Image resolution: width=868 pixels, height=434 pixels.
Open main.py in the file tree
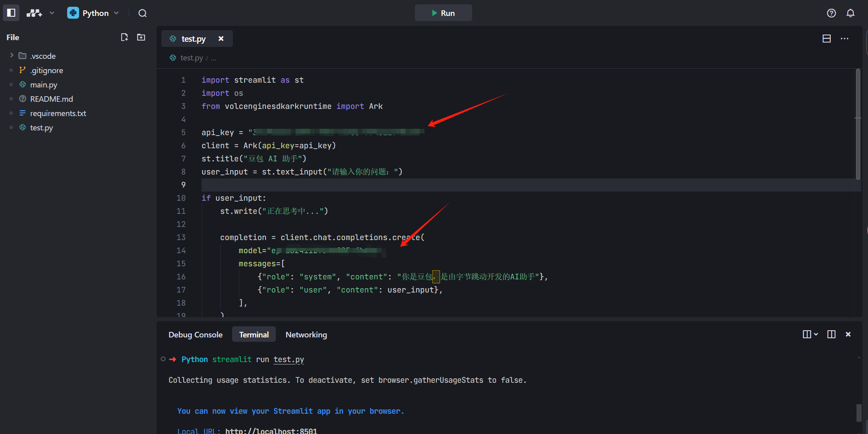click(44, 85)
